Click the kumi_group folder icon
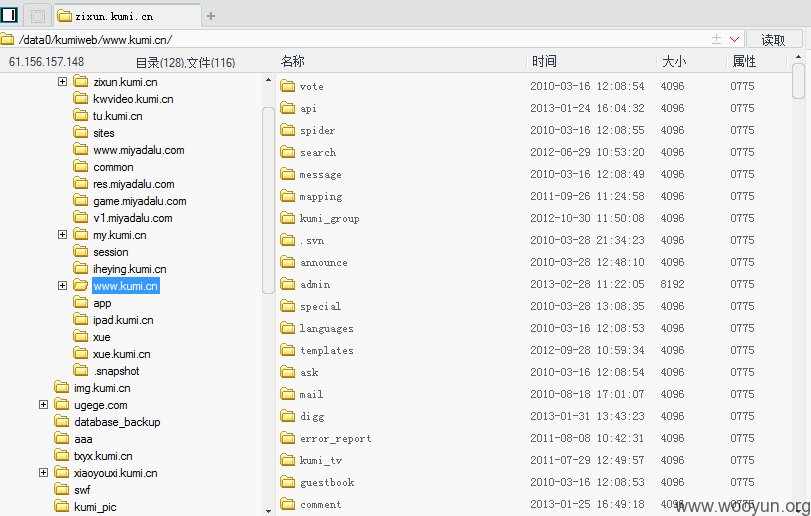Image resolution: width=811 pixels, height=516 pixels. 288,218
